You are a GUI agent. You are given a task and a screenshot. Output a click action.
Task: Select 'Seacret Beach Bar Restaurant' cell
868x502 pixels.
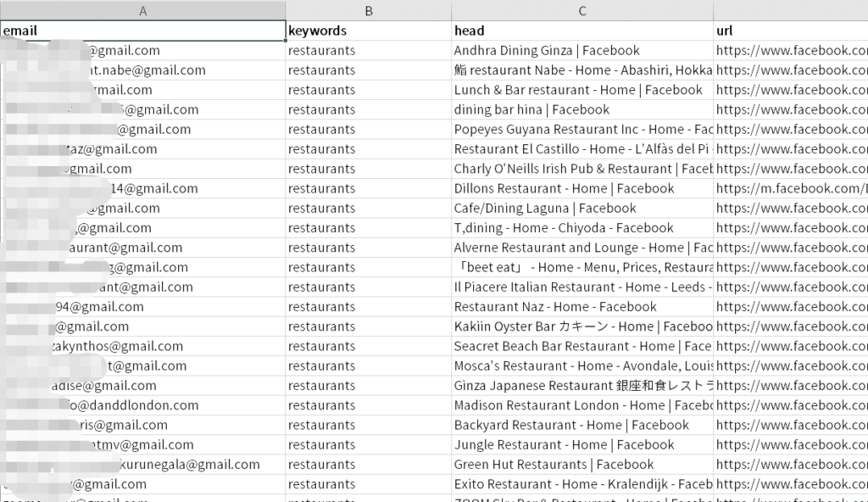tap(582, 346)
